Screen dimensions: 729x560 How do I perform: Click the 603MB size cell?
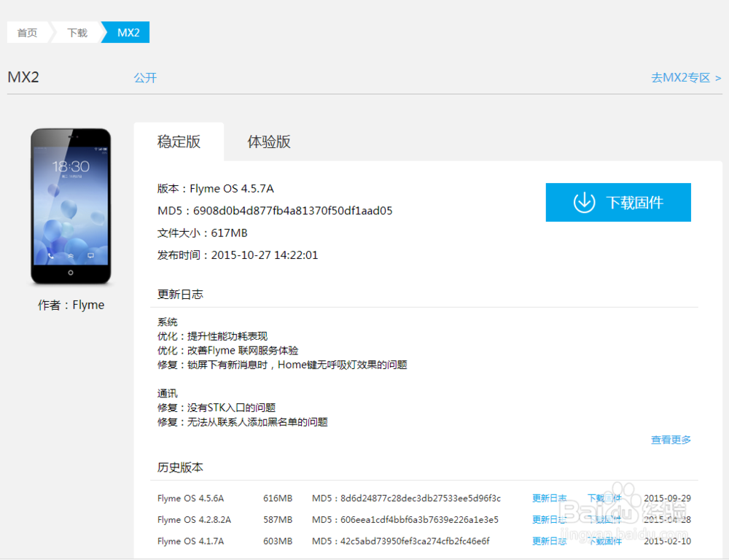click(x=278, y=541)
